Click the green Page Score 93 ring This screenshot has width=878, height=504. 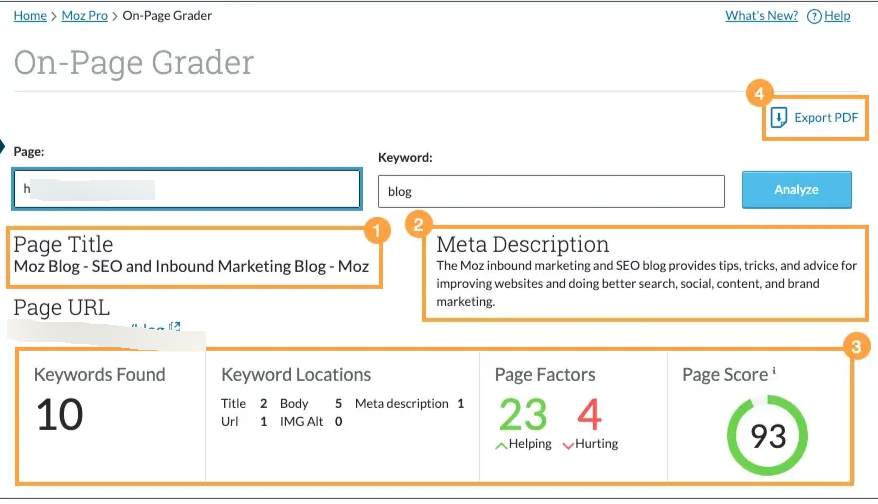coord(767,435)
